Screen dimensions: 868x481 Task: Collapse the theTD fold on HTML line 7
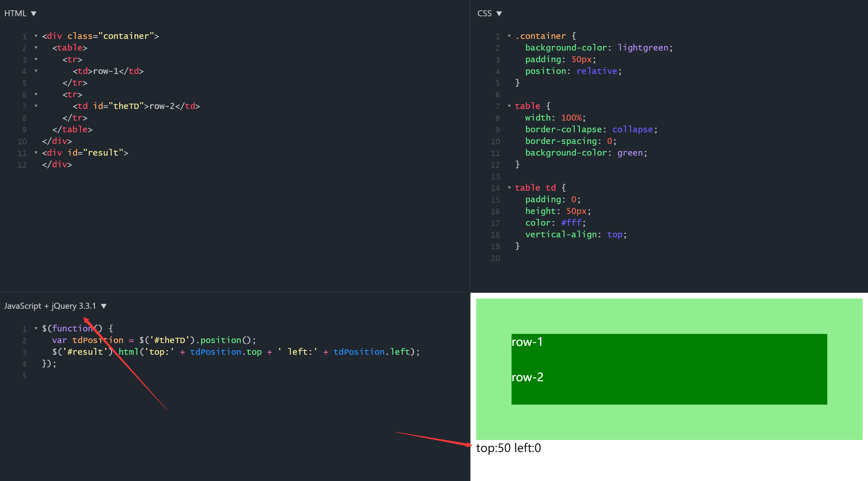(36, 106)
